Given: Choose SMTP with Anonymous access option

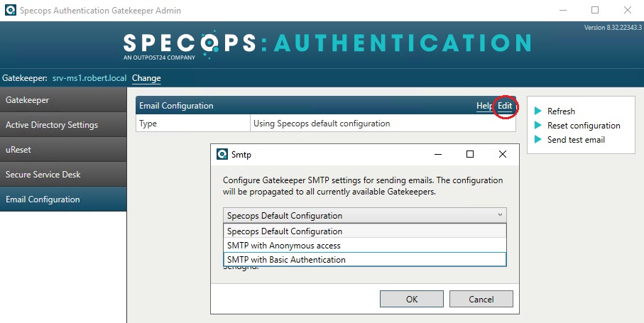Looking at the screenshot, I should click(x=365, y=246).
